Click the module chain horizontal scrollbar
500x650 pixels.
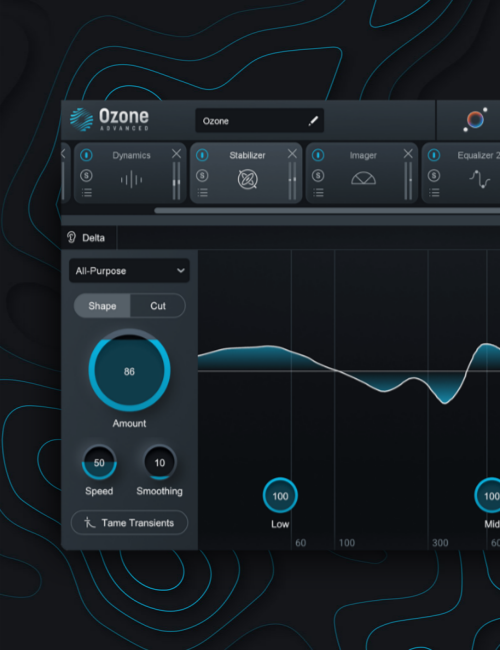click(x=327, y=211)
